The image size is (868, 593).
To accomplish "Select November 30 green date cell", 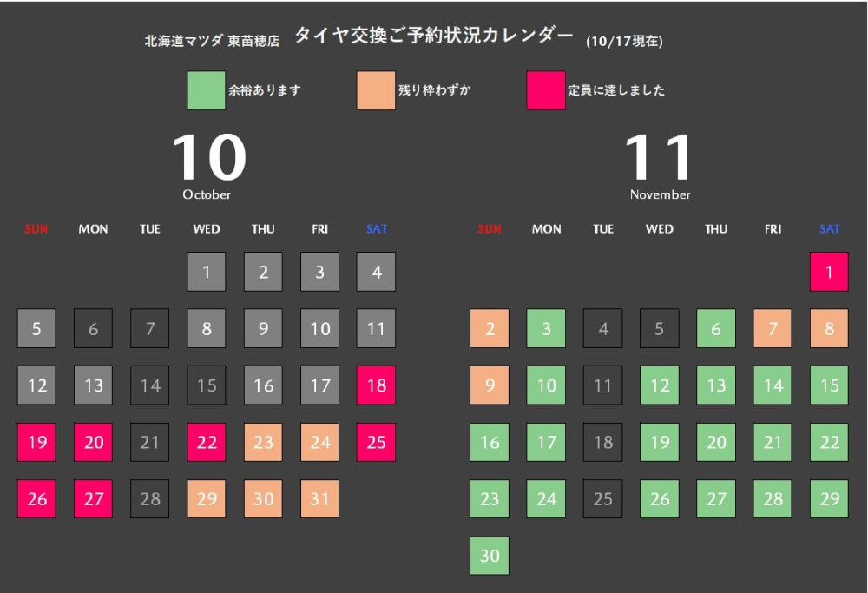I will click(490, 556).
